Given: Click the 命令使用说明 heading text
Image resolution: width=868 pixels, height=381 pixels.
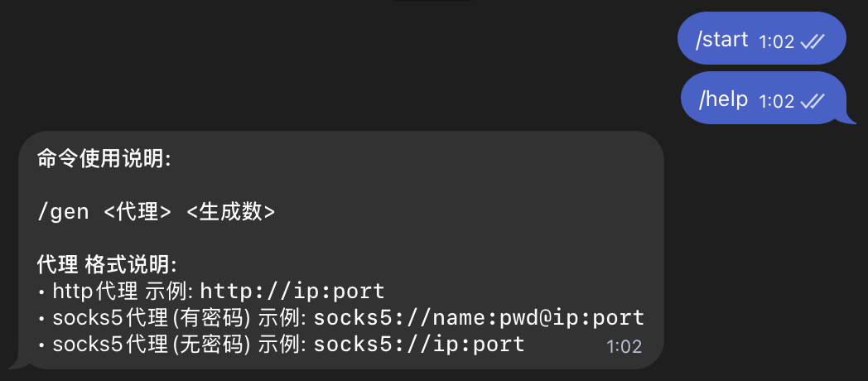Looking at the screenshot, I should (104, 159).
